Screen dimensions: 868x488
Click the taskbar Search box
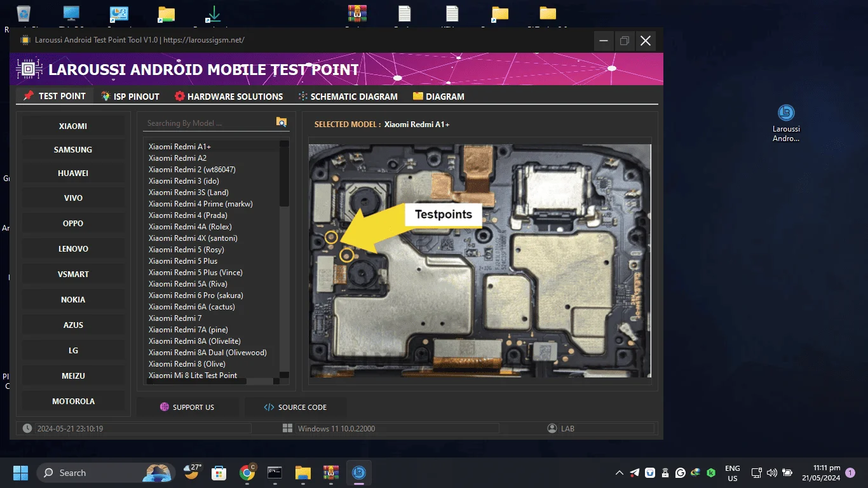105,473
